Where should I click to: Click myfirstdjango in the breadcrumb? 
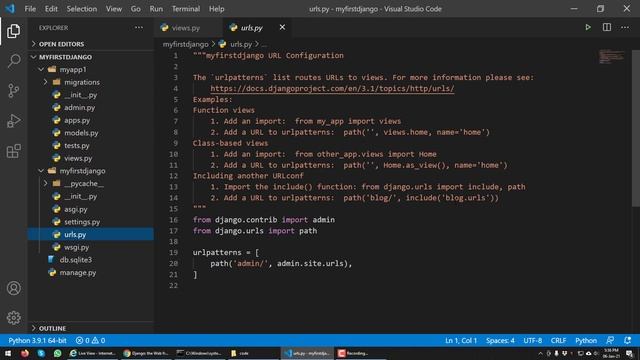pyautogui.click(x=185, y=44)
